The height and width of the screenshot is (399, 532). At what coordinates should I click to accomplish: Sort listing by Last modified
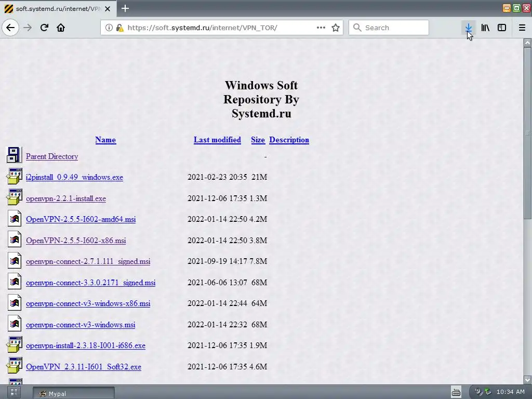(217, 140)
